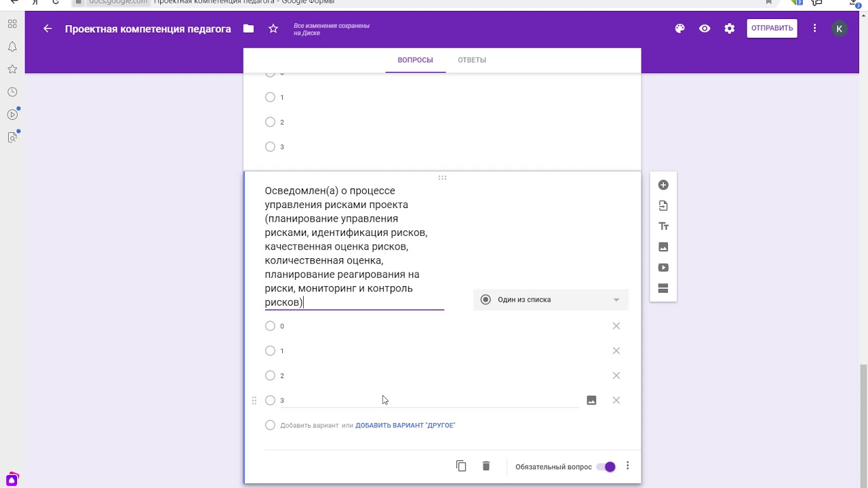Grab the drag handle beside option 3
The image size is (868, 488).
pos(254,401)
